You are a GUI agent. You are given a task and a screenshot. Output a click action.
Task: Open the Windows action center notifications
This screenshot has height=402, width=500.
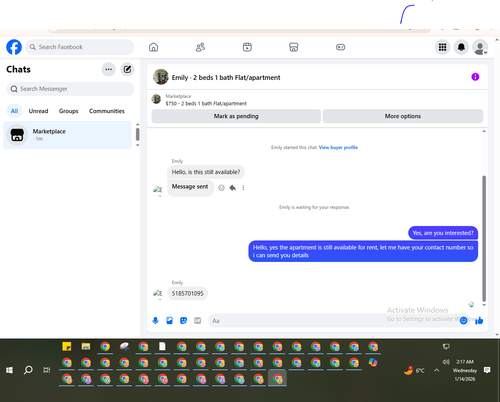click(487, 370)
